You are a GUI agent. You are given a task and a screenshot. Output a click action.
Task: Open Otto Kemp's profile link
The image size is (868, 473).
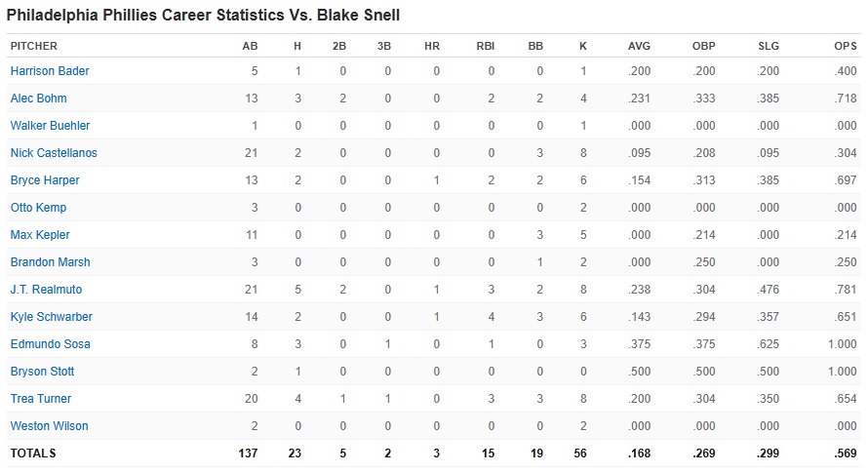[x=38, y=208]
